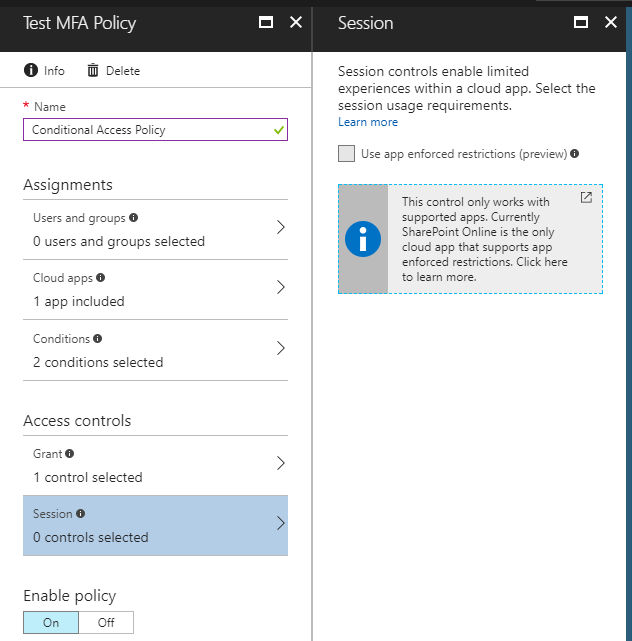Click info tooltip icon beside Conditions
This screenshot has width=632, height=641.
pyautogui.click(x=97, y=339)
